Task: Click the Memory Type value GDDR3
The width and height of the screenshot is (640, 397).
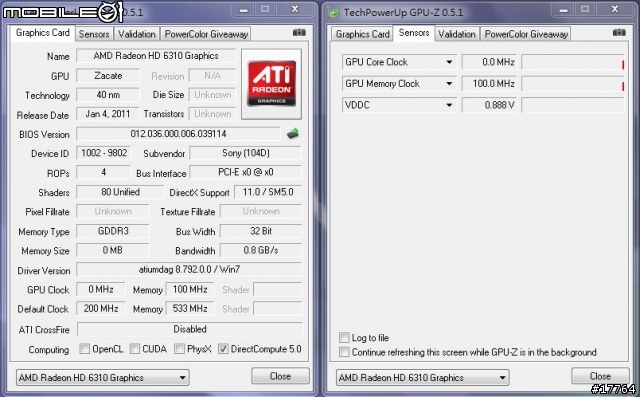Action: click(x=113, y=231)
